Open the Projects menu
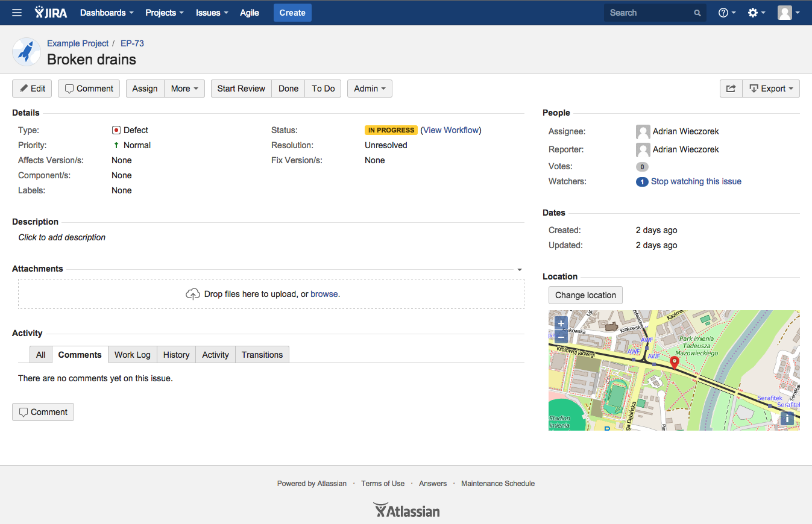Image resolution: width=812 pixels, height=524 pixels. point(164,13)
